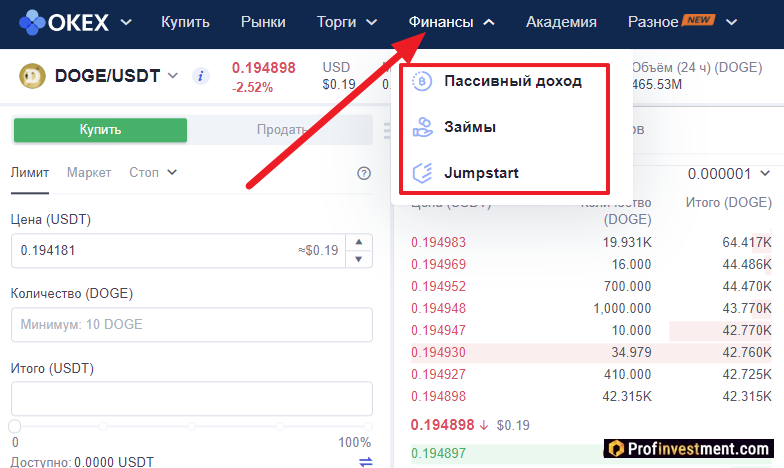Screen dimensions: 784x468
Task: Open the Купить menu item
Action: pos(185,22)
